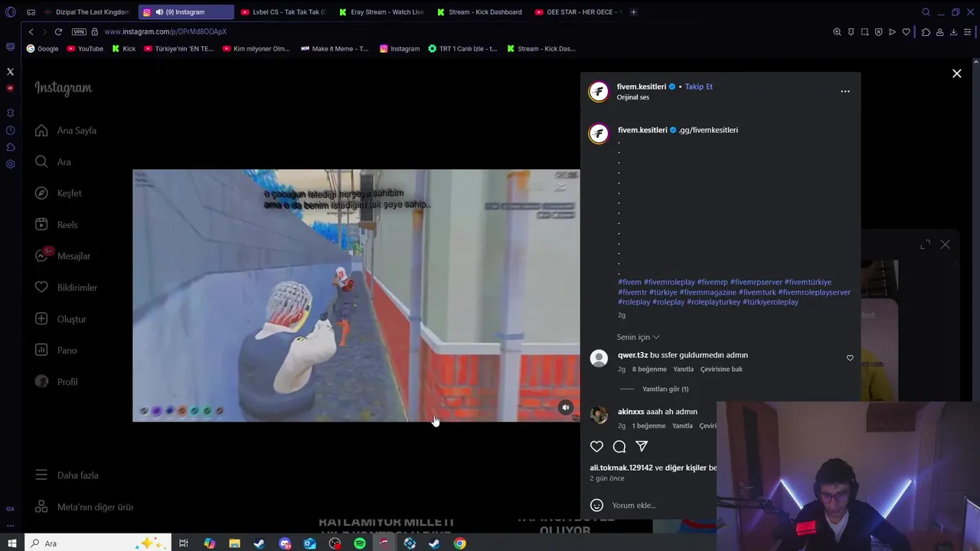
Task: Click Orijinal ses audio link
Action: 633,97
